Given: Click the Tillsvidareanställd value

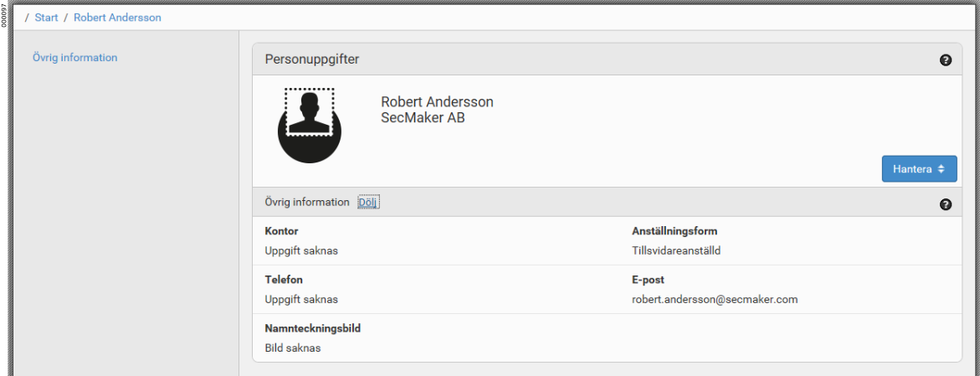Looking at the screenshot, I should 676,250.
